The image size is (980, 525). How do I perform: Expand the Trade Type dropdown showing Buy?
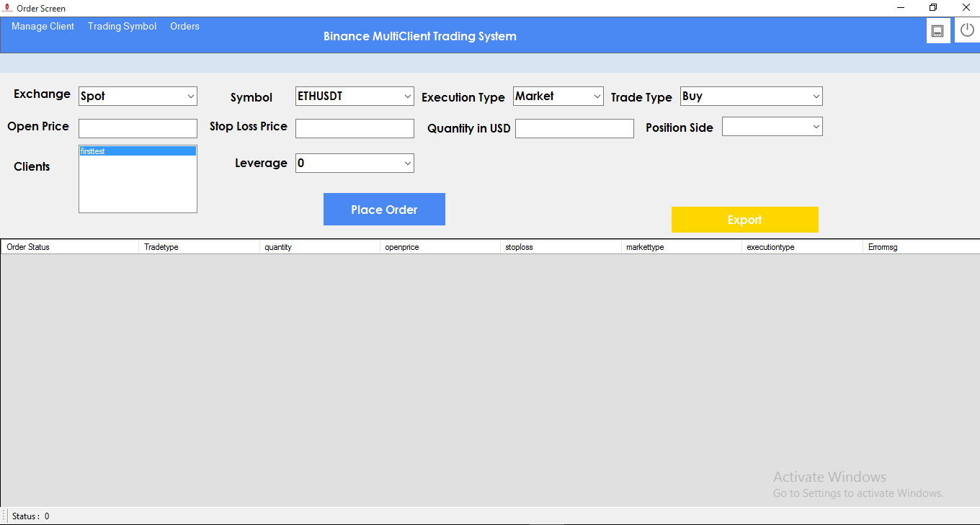[x=752, y=96]
